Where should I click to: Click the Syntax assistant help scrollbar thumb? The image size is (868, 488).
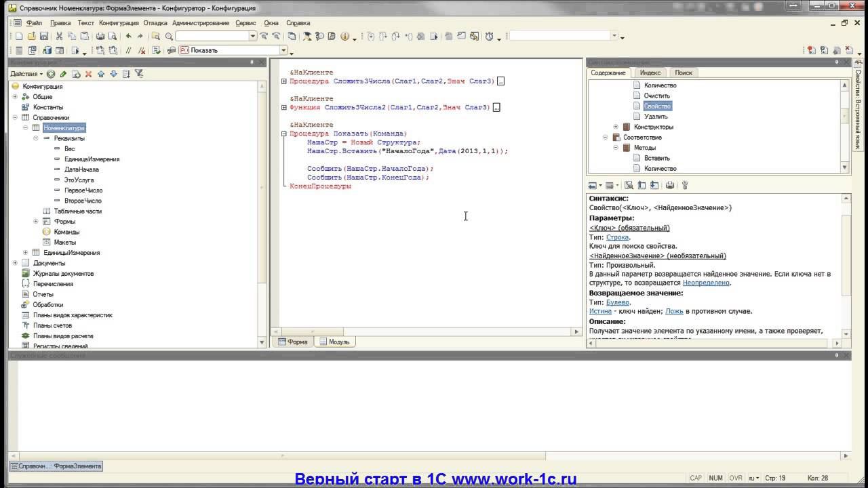pyautogui.click(x=846, y=255)
